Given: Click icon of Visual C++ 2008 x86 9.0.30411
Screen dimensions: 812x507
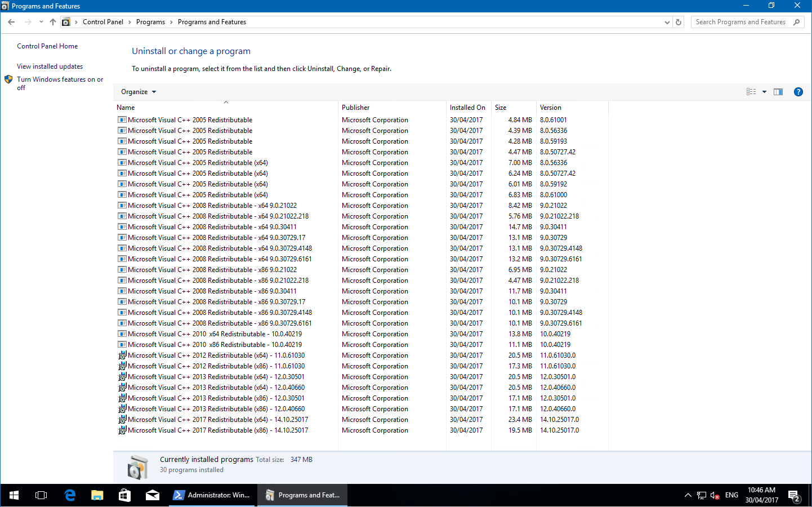Looking at the screenshot, I should pos(122,291).
